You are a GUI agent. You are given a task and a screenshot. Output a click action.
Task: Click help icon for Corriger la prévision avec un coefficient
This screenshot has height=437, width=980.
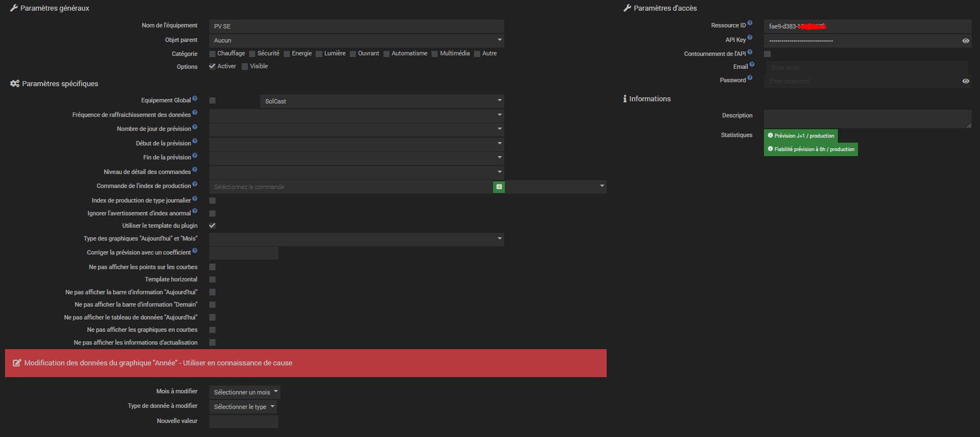(x=195, y=251)
